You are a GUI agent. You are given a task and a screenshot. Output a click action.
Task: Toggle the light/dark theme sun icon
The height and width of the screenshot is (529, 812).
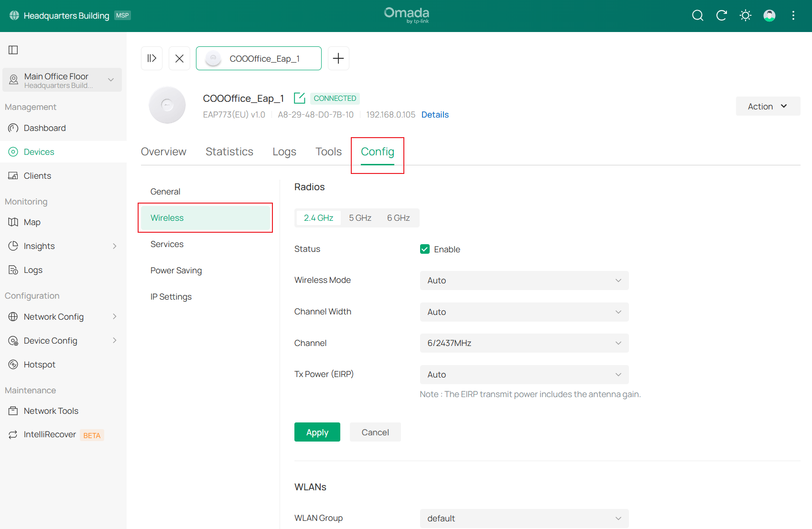pyautogui.click(x=745, y=16)
